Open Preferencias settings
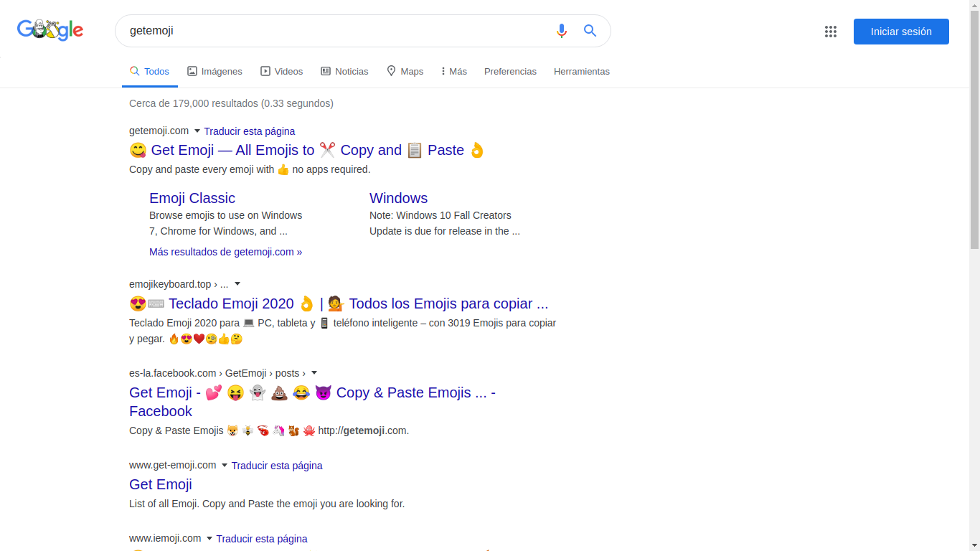The image size is (980, 551). coord(510,72)
